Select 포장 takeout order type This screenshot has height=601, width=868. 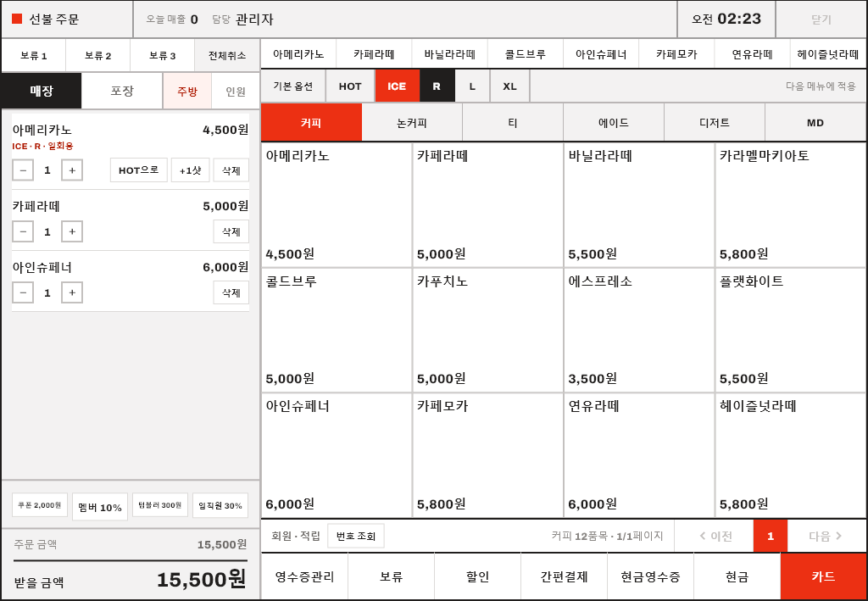click(x=122, y=91)
